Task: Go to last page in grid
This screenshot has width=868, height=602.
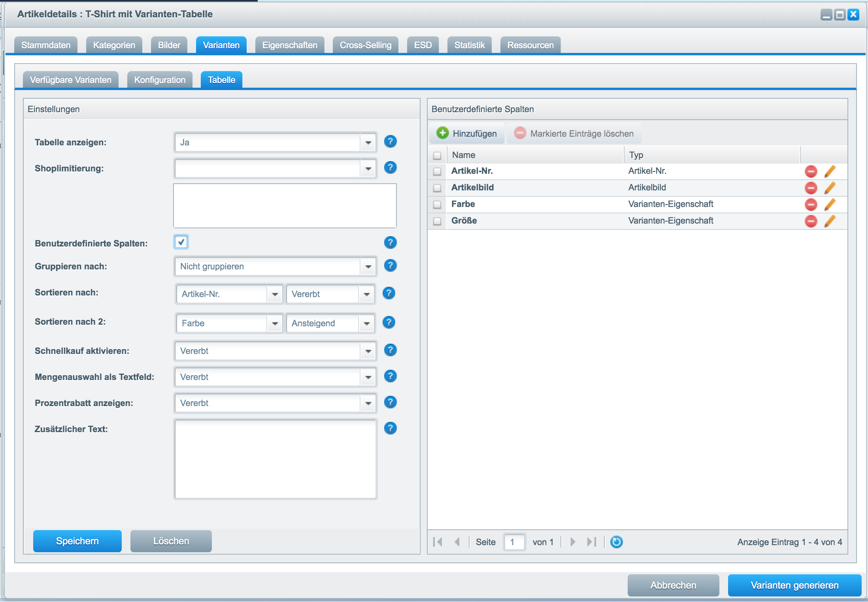Action: (592, 542)
